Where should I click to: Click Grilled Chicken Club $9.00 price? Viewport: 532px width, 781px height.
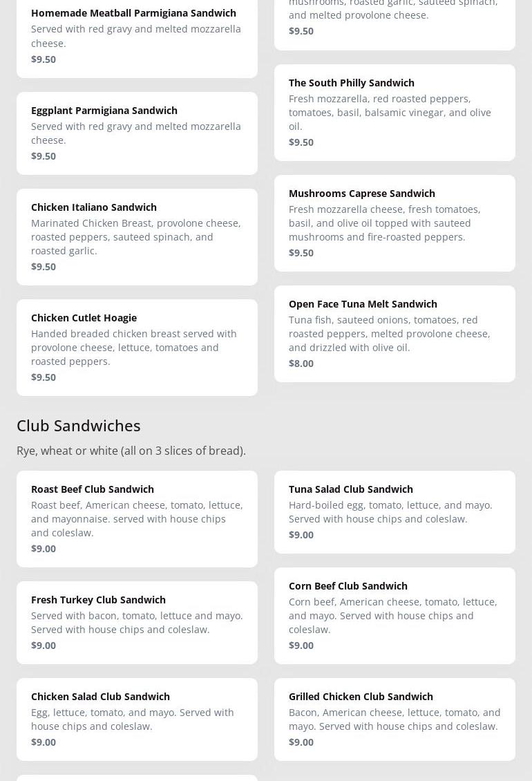point(301,742)
